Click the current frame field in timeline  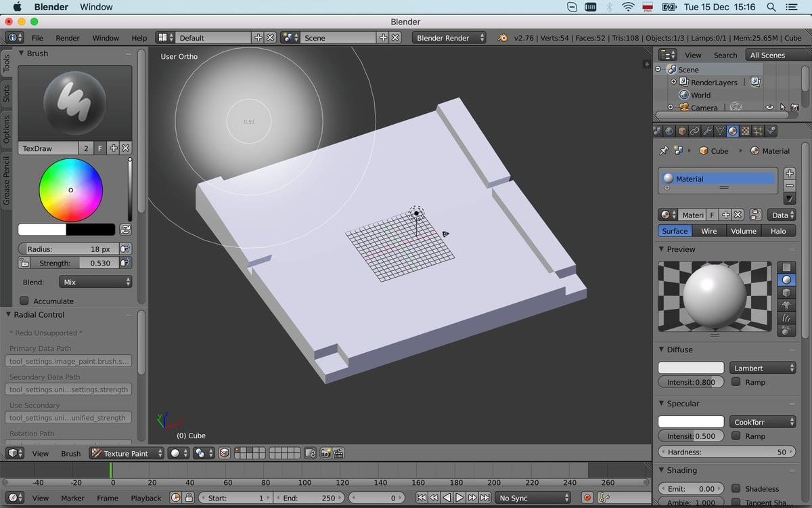click(376, 497)
